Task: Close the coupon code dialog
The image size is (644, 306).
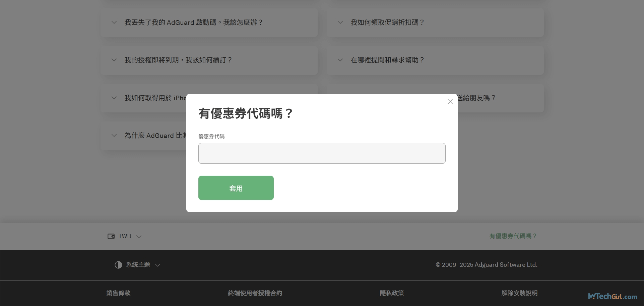Action: 450,102
